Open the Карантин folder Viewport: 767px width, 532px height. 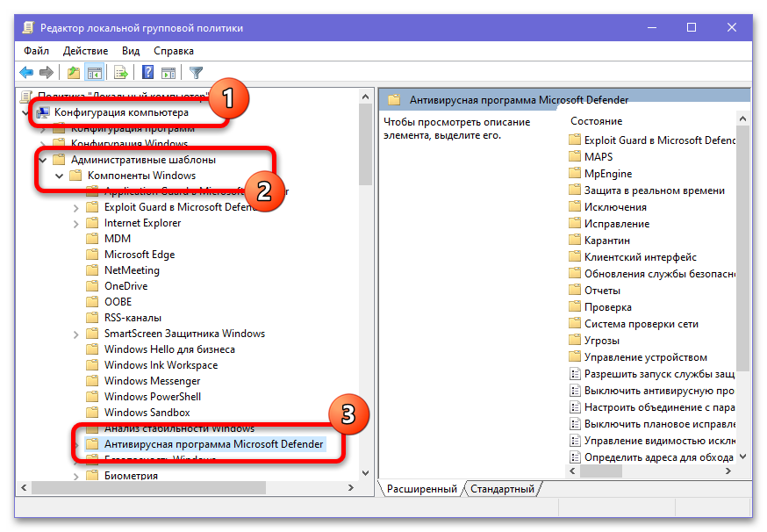pyautogui.click(x=607, y=241)
